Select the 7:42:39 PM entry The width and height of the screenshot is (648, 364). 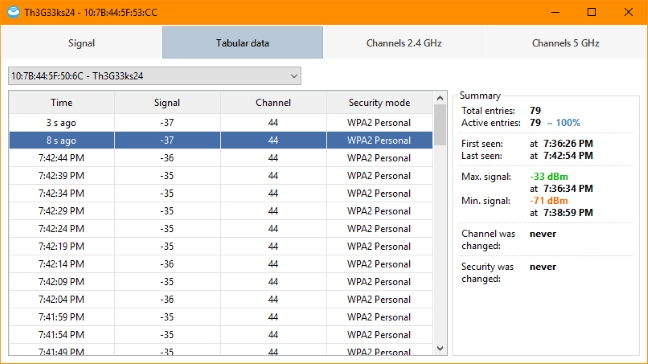click(x=221, y=176)
